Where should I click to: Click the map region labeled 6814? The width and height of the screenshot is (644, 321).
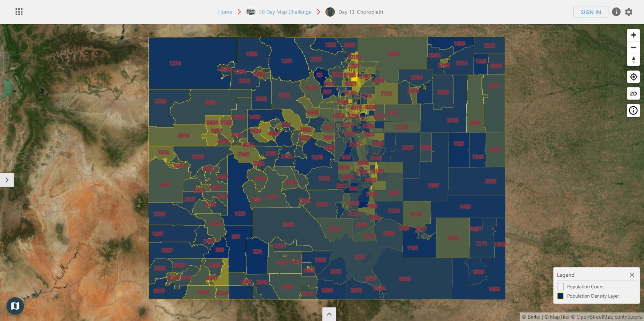click(184, 136)
